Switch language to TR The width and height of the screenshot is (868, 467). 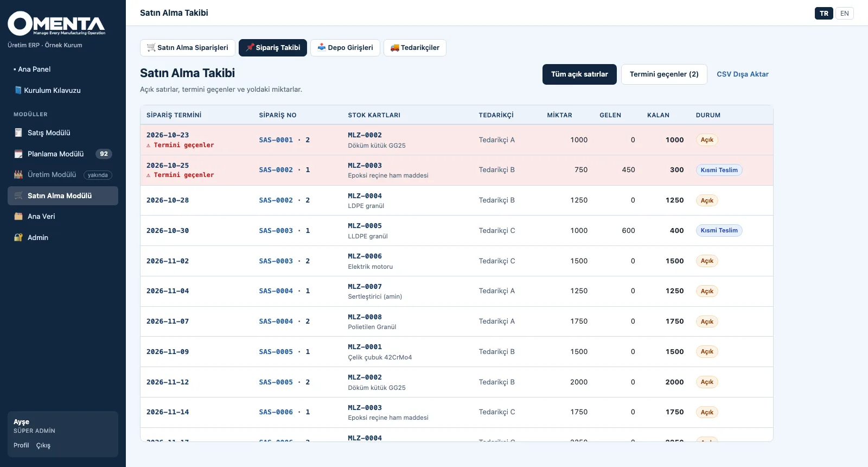(824, 14)
